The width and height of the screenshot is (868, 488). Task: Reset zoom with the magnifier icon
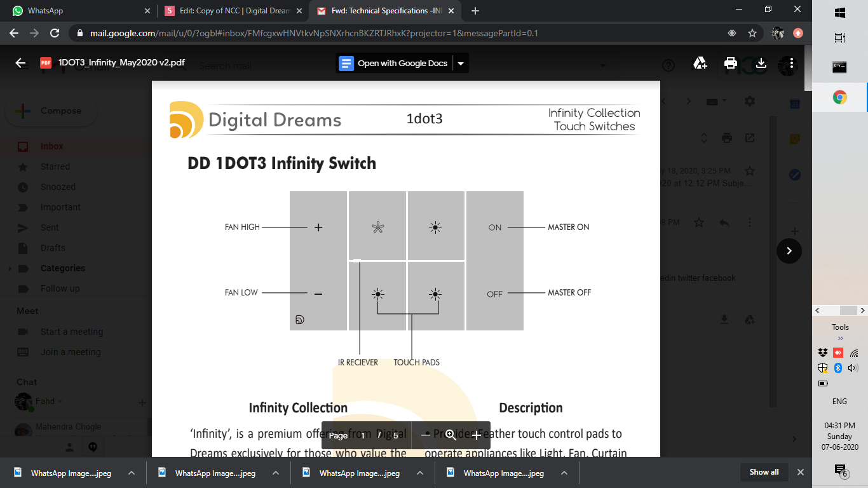pos(451,435)
